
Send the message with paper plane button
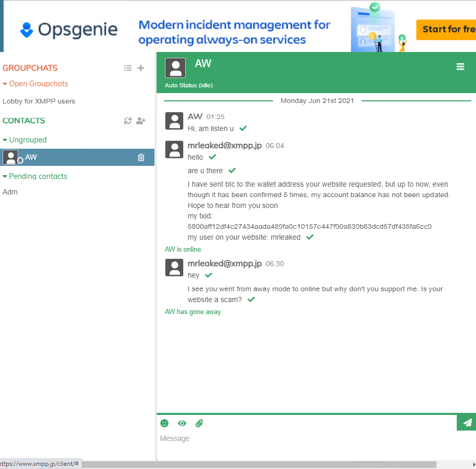pos(467,422)
